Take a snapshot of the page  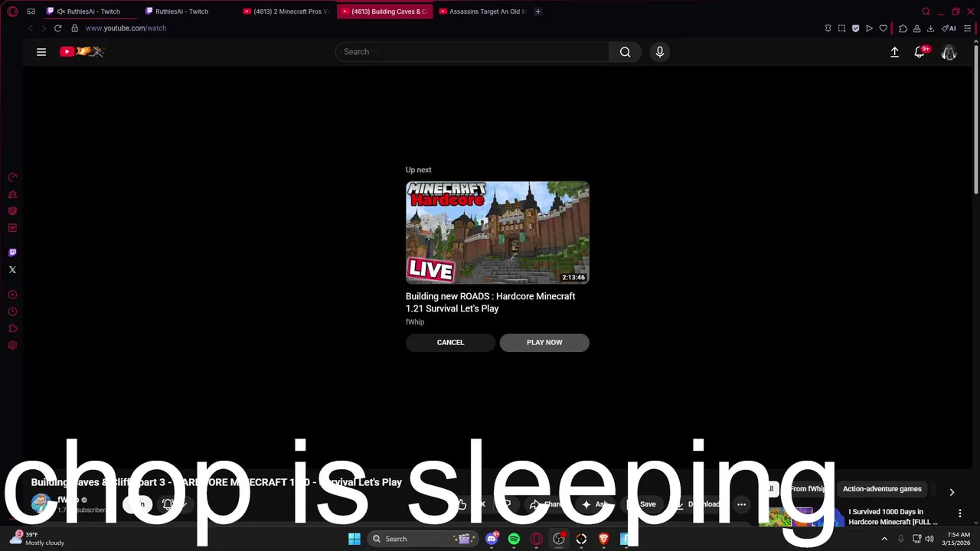841,28
